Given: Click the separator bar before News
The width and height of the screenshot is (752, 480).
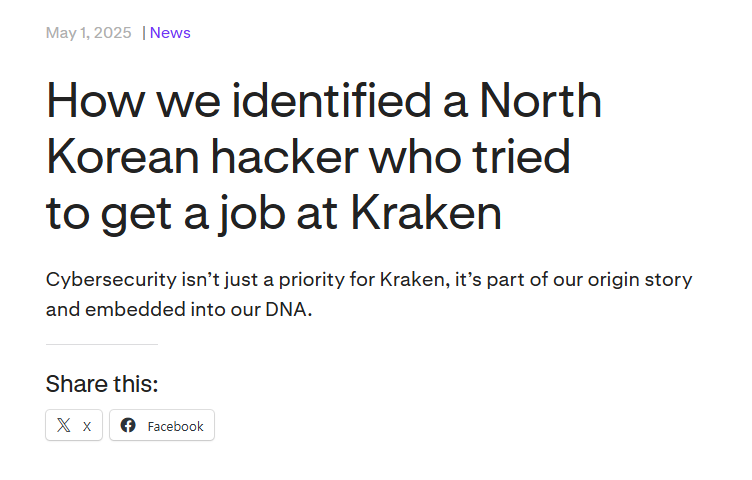Looking at the screenshot, I should (143, 33).
